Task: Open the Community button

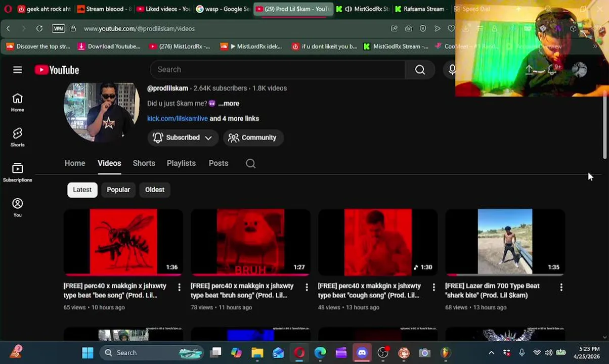Action: click(x=252, y=138)
